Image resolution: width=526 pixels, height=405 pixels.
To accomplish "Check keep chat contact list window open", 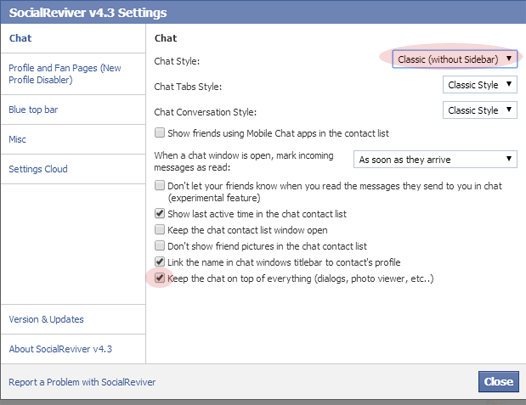I will point(160,230).
